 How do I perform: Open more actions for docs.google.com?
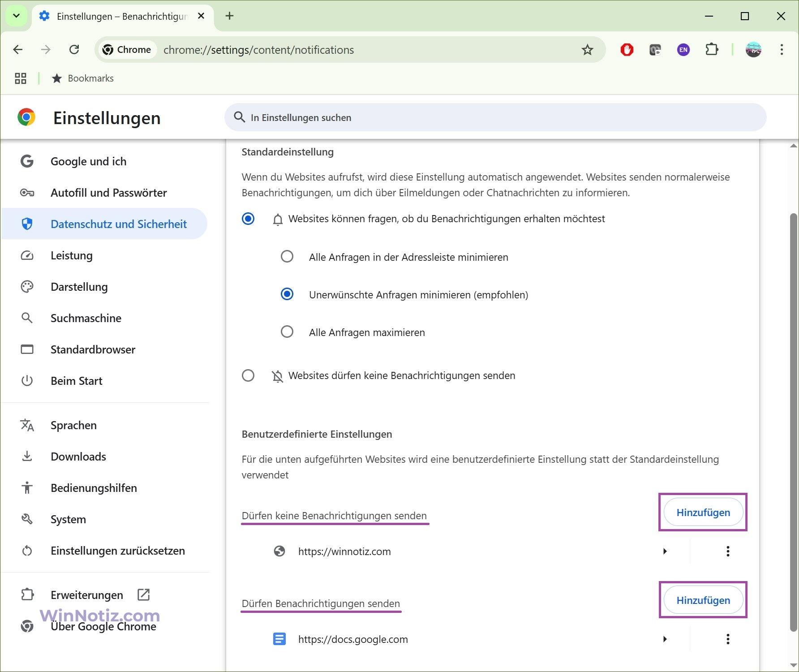point(728,639)
